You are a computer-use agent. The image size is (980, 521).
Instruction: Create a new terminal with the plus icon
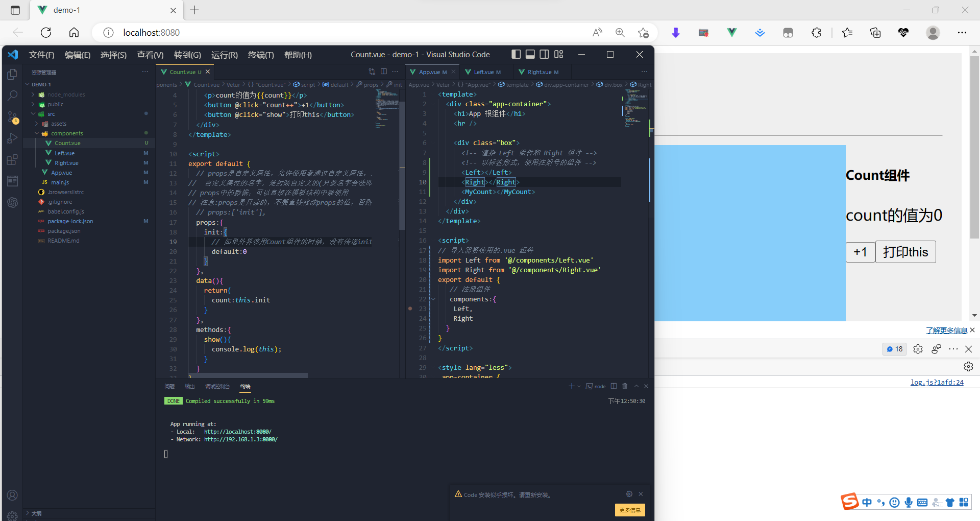tap(571, 386)
